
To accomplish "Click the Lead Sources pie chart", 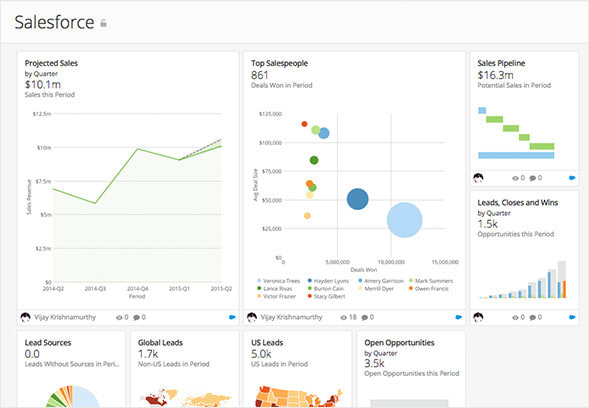I will pos(72,396).
